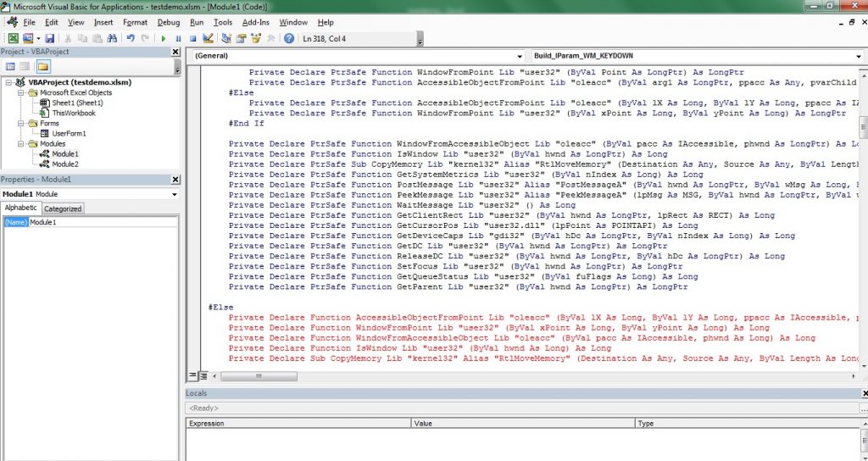Click the (Name) Module1 value field
The image size is (868, 461).
pyautogui.click(x=103, y=222)
